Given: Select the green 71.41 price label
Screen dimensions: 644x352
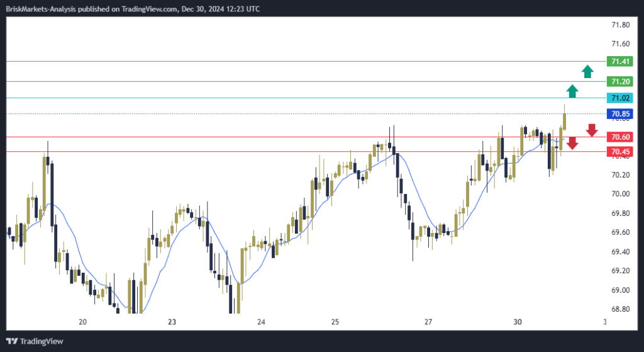Looking at the screenshot, I should tap(621, 62).
